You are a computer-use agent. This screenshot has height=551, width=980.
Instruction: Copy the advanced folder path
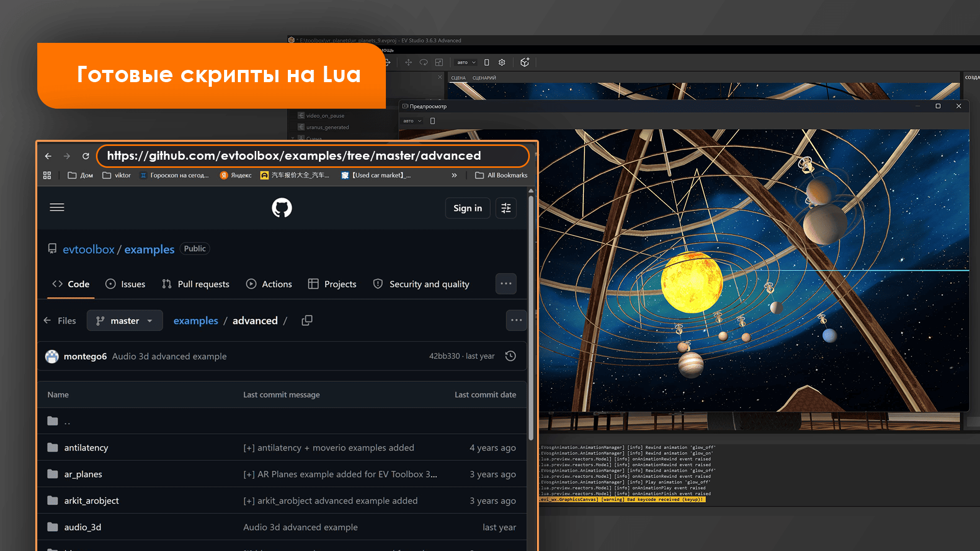[x=307, y=320]
